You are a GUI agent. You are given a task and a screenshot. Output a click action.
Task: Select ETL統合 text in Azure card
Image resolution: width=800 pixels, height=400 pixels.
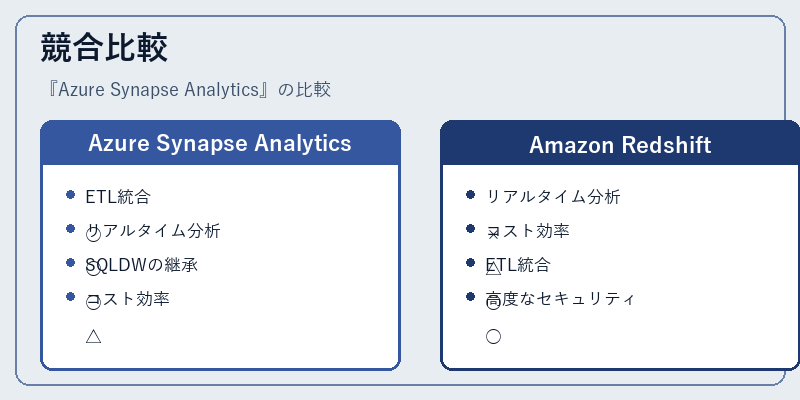coord(118,196)
